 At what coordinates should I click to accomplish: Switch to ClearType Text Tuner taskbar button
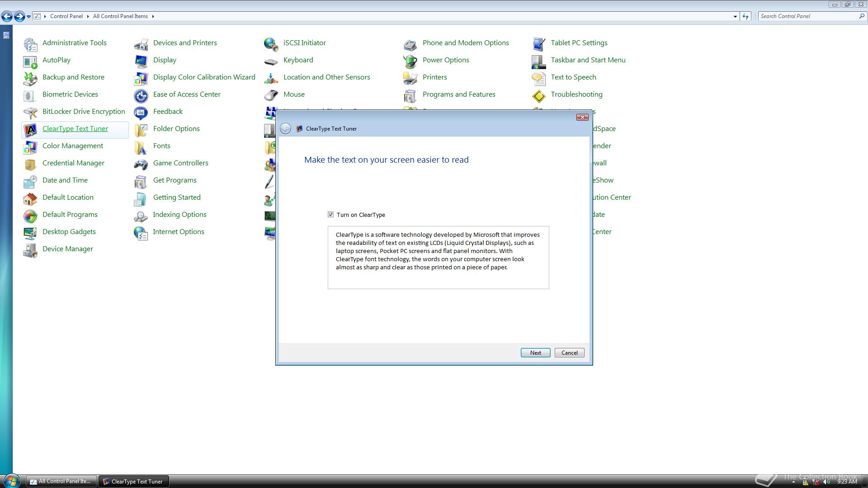(134, 482)
